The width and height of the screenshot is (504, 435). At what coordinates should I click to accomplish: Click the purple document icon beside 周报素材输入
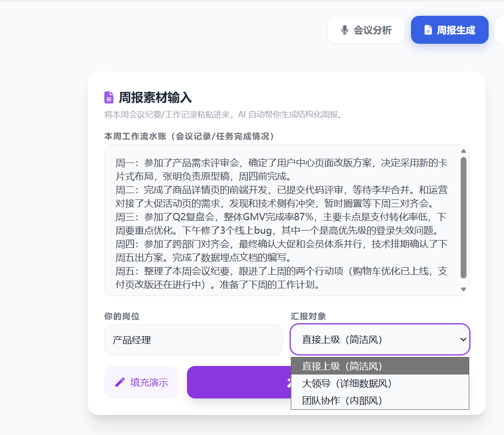pos(109,97)
